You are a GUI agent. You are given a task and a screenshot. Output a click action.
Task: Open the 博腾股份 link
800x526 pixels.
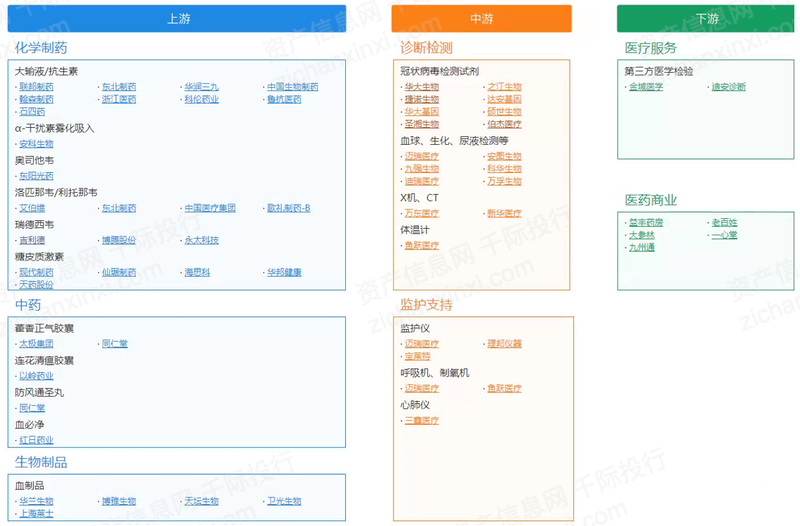119,240
